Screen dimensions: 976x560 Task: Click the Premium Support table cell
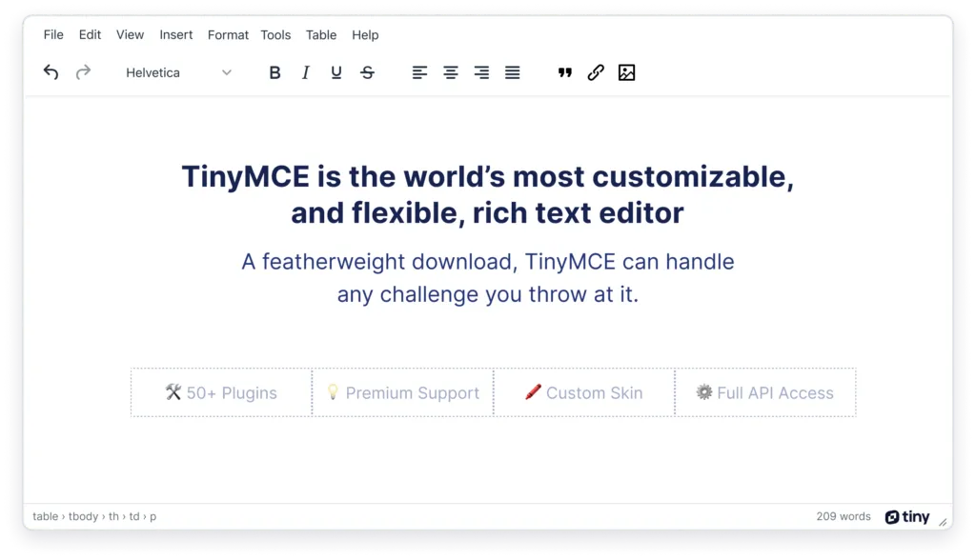click(x=402, y=392)
